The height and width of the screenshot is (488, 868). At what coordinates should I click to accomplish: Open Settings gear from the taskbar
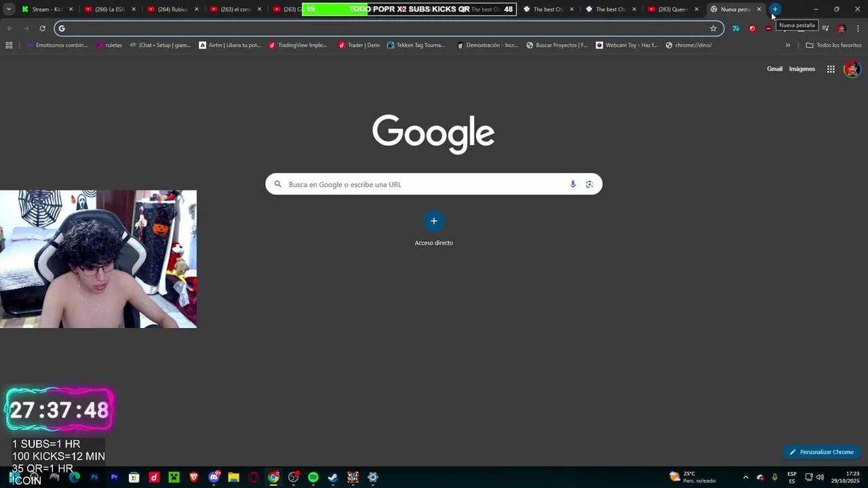coord(372,477)
